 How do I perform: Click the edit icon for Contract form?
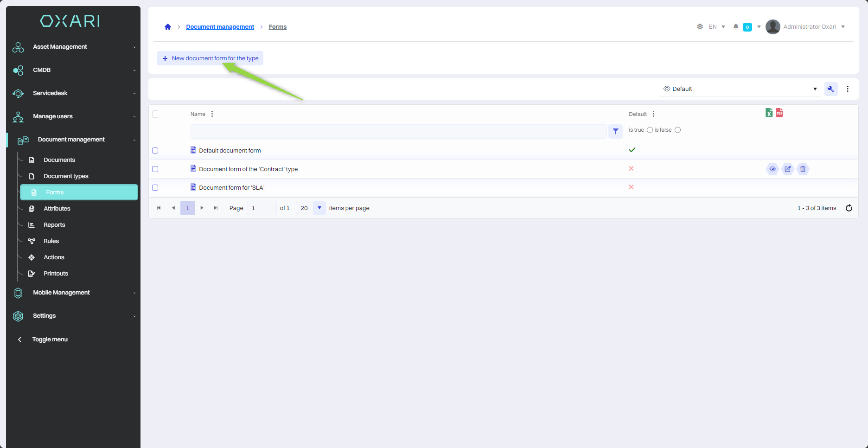(x=788, y=169)
